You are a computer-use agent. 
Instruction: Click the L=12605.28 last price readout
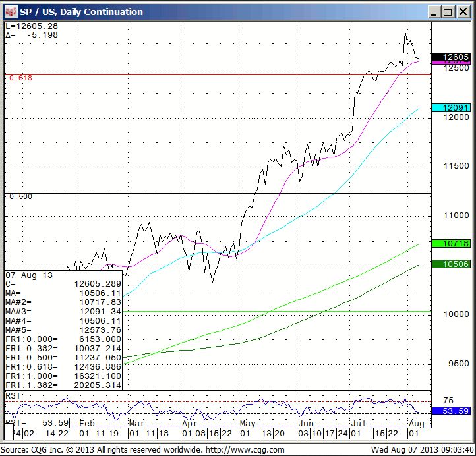pyautogui.click(x=31, y=26)
